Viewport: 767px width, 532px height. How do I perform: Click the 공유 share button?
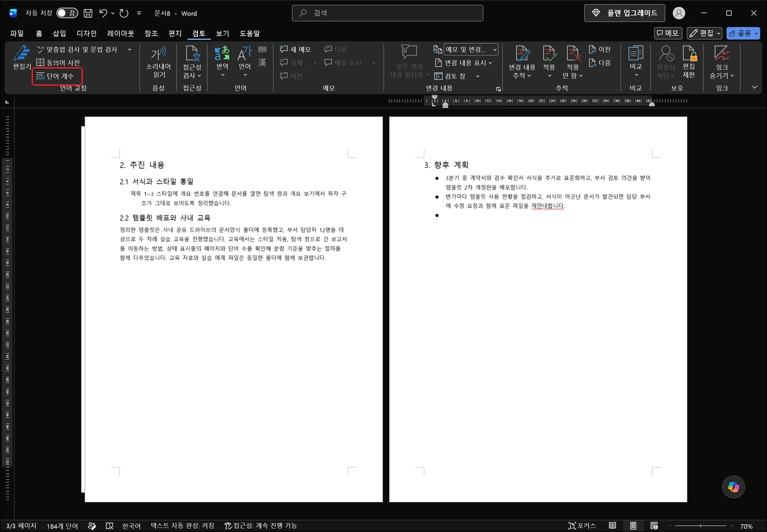tap(744, 33)
